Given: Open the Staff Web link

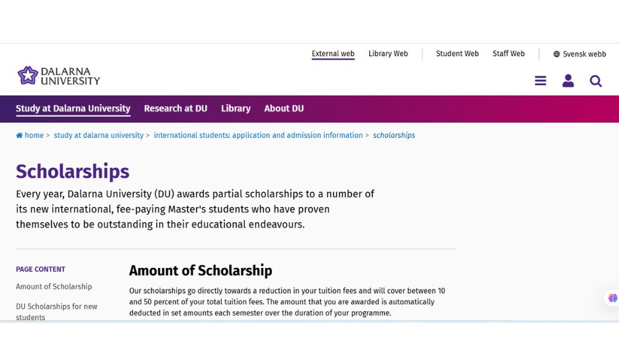Looking at the screenshot, I should (509, 54).
